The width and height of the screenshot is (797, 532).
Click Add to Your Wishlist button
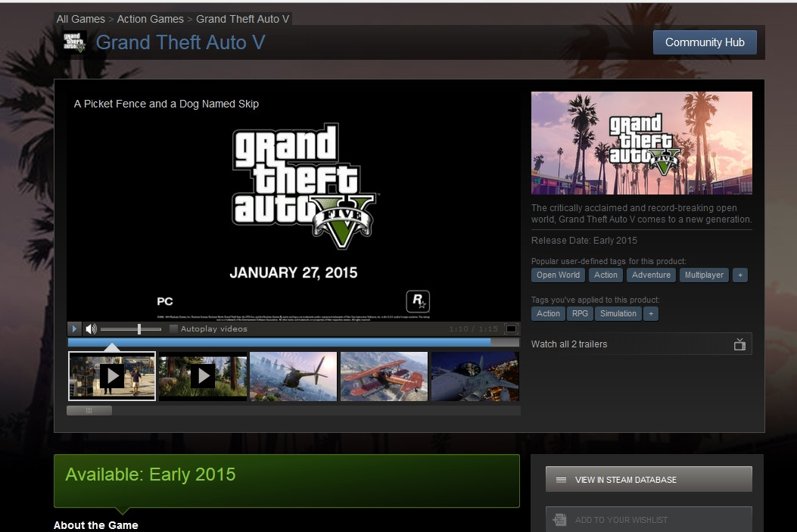[x=649, y=519]
